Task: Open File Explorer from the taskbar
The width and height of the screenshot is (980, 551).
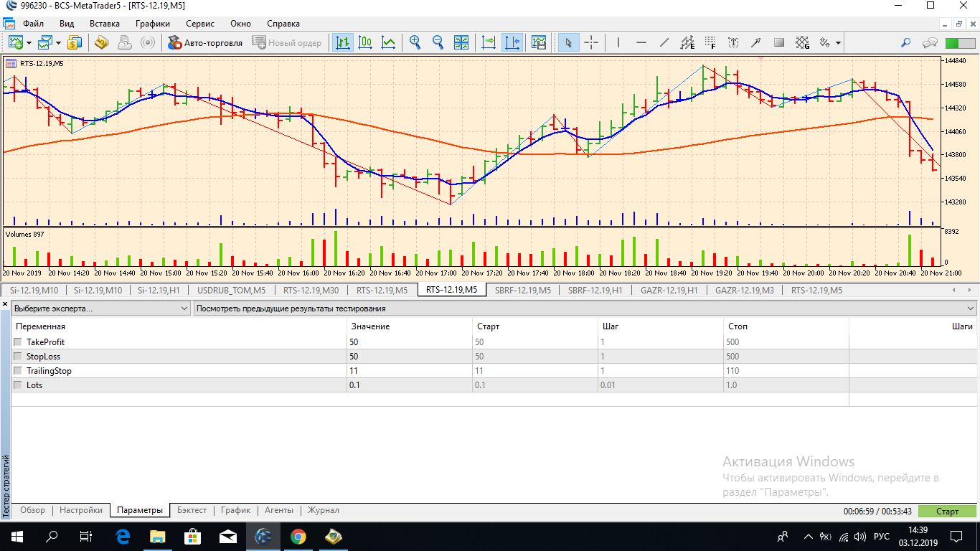Action: (x=158, y=536)
